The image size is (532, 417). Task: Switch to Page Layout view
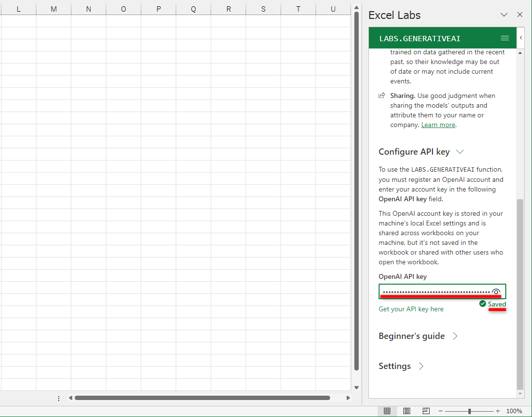(406, 411)
